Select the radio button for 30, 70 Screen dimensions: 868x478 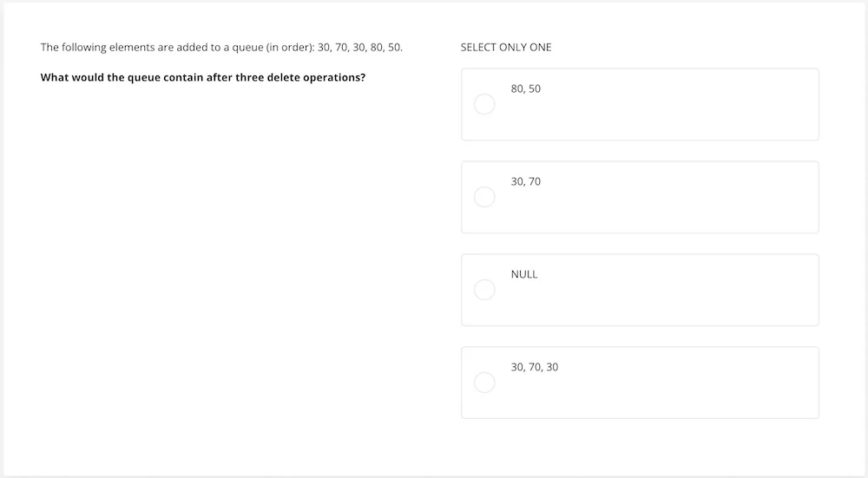coord(484,197)
